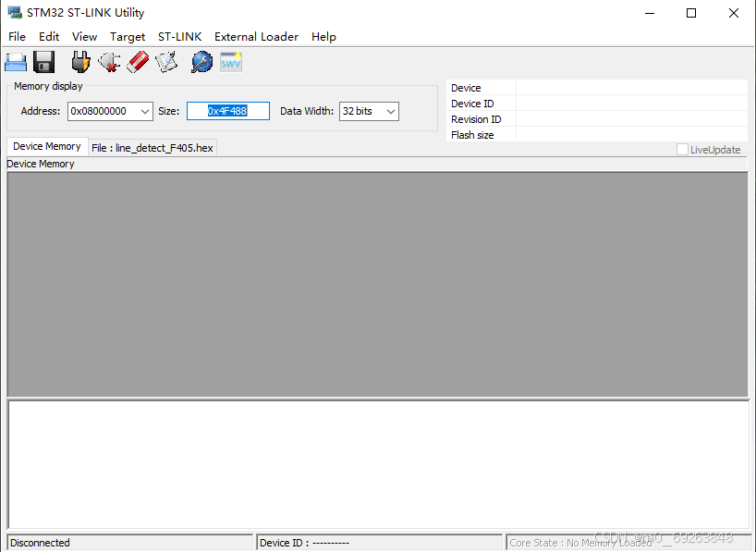Open the View menu
Image resolution: width=756 pixels, height=552 pixels.
click(x=84, y=37)
